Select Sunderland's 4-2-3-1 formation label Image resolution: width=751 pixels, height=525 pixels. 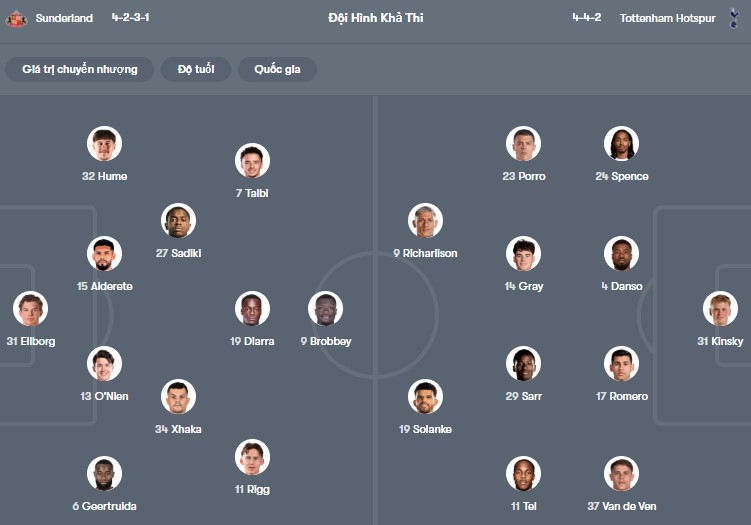coord(130,18)
